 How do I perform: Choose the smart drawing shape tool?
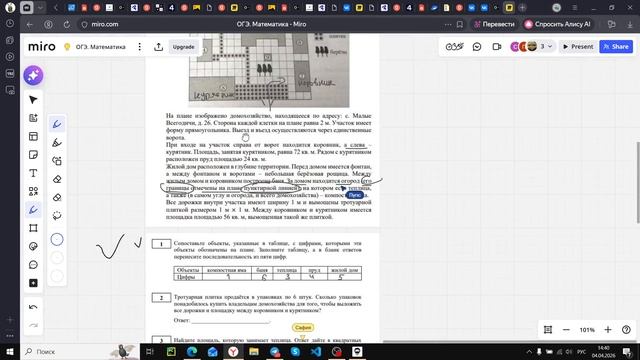(57, 161)
